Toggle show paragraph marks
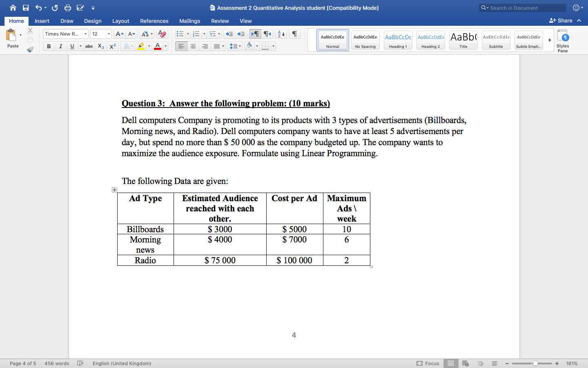The height and width of the screenshot is (368, 588). click(294, 34)
